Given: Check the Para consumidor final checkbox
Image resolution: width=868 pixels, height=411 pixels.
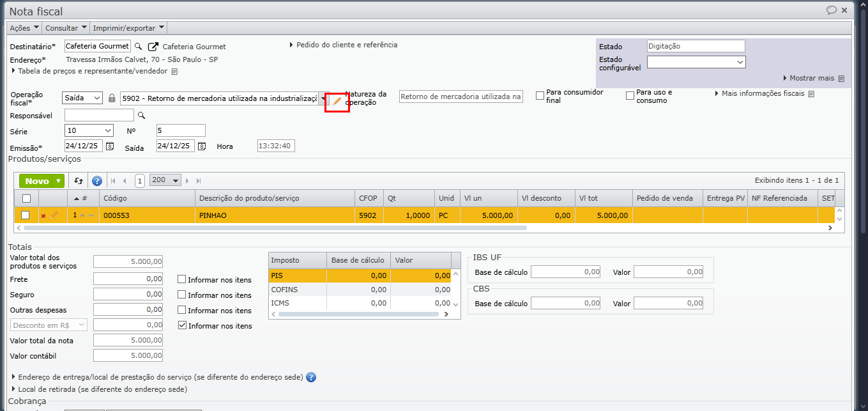Looking at the screenshot, I should [x=540, y=96].
